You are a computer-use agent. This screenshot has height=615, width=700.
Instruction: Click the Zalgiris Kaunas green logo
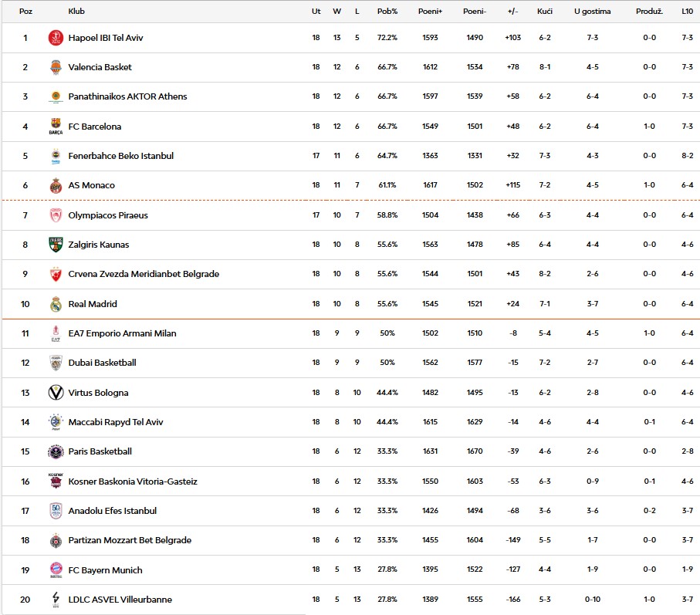click(56, 245)
